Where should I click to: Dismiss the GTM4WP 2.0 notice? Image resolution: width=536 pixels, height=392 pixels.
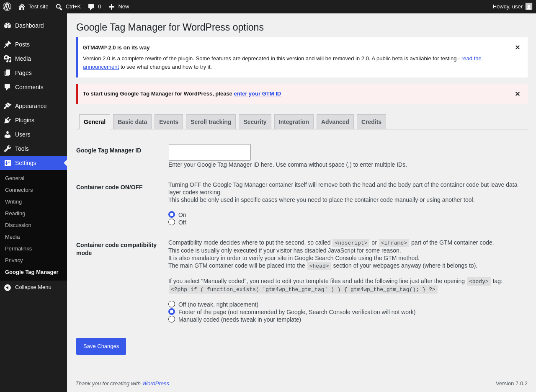click(518, 47)
